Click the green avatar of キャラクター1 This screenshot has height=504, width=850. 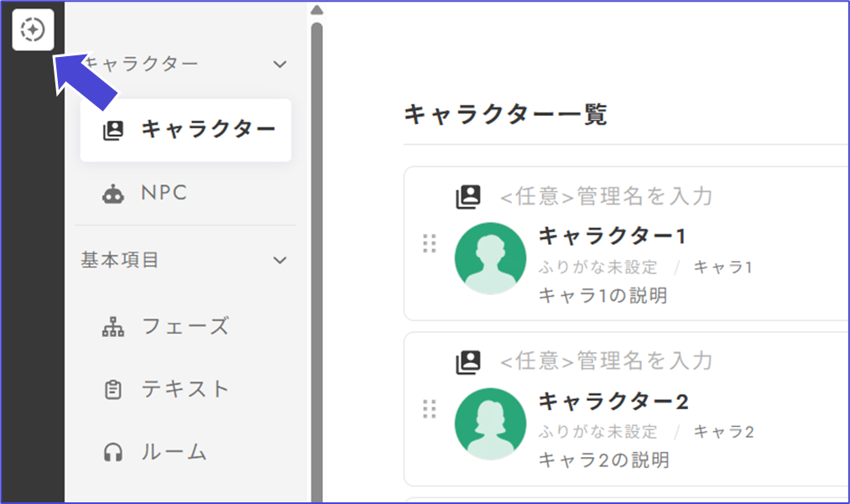(490, 258)
